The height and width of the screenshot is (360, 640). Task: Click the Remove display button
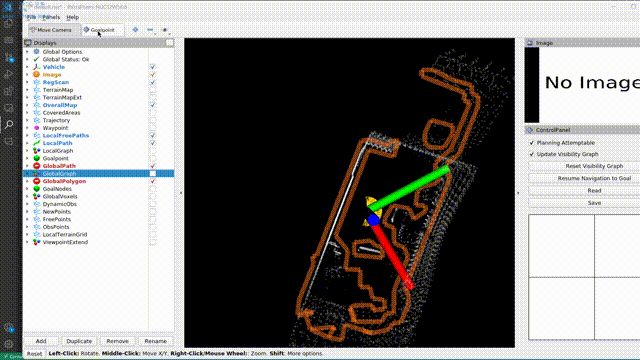tap(117, 341)
